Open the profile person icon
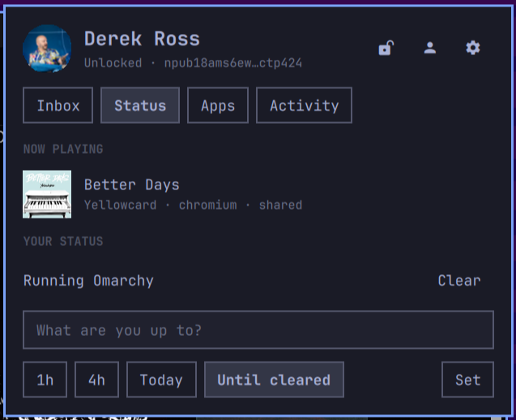The width and height of the screenshot is (516, 420). 430,48
